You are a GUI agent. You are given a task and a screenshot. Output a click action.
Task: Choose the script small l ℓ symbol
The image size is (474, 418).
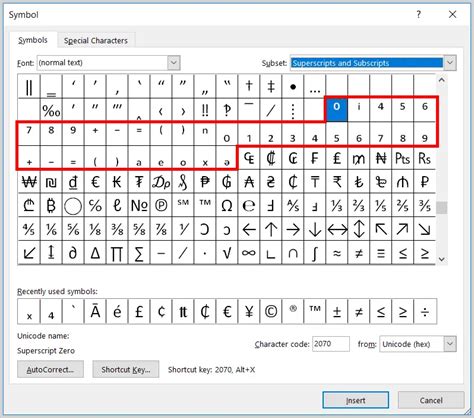(117, 205)
